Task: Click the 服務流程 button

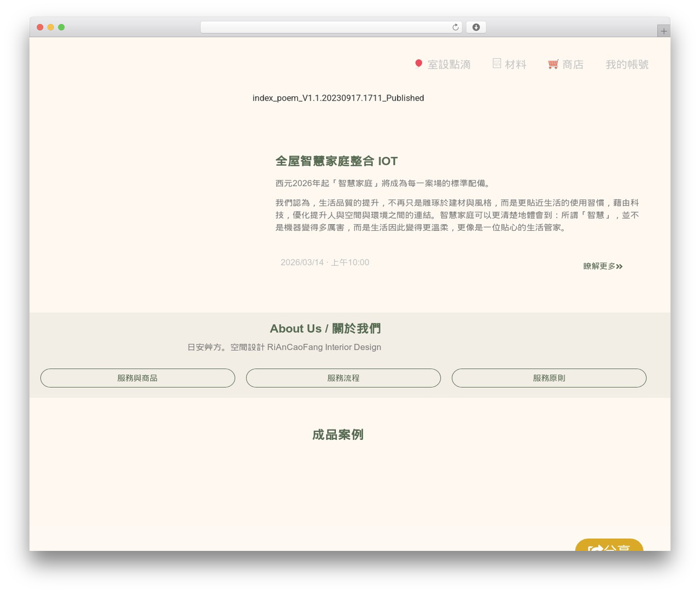Action: coord(343,378)
